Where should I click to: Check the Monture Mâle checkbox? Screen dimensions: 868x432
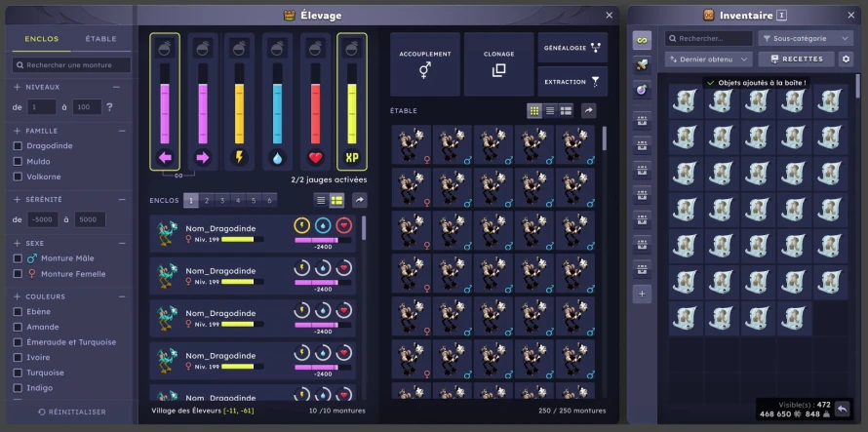tap(18, 258)
